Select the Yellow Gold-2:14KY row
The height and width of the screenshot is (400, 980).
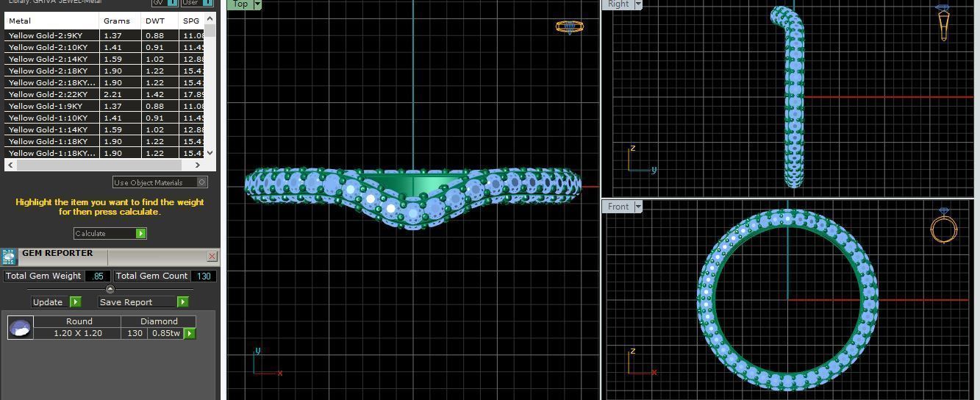pos(104,59)
